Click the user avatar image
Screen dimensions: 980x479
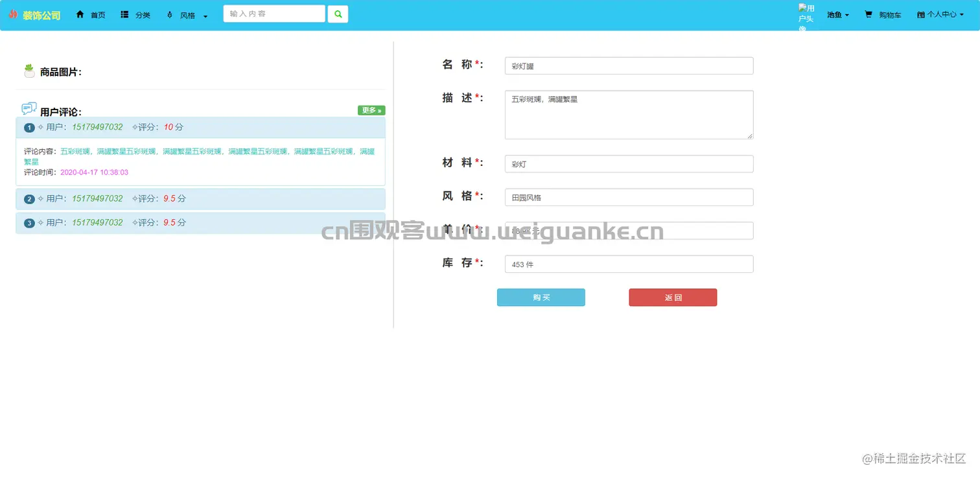tap(806, 17)
